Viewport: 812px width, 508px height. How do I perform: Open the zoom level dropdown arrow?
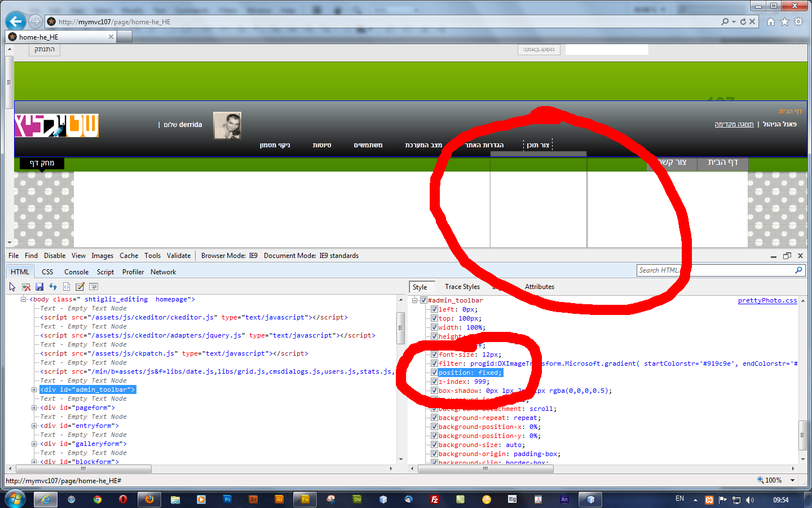click(x=792, y=480)
